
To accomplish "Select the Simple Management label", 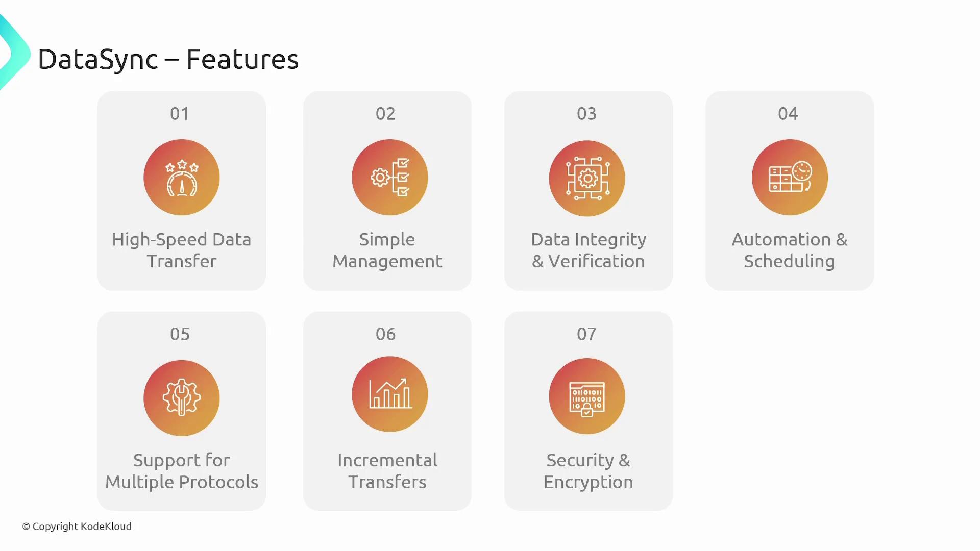I will [x=387, y=250].
